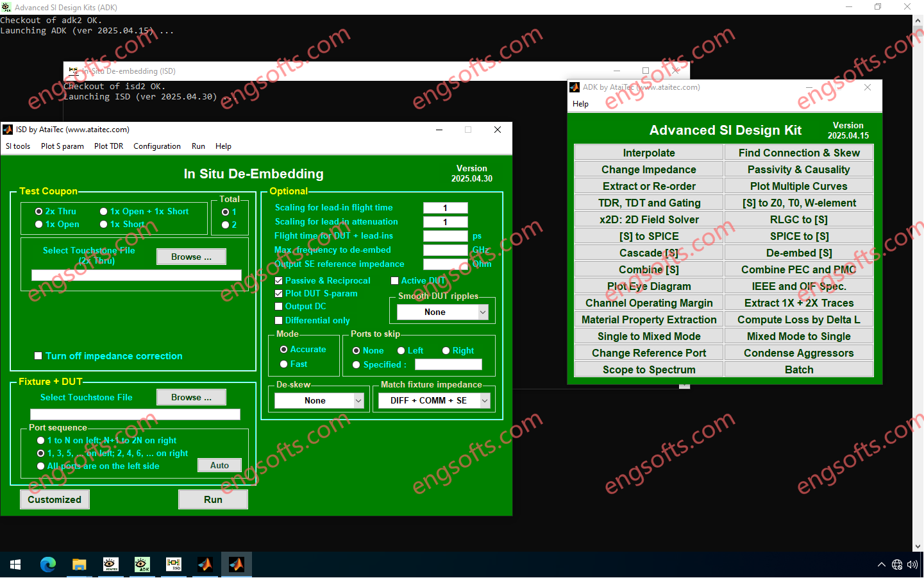The height and width of the screenshot is (578, 924).
Task: Click the console scrollbar down arrow
Action: pos(918,547)
